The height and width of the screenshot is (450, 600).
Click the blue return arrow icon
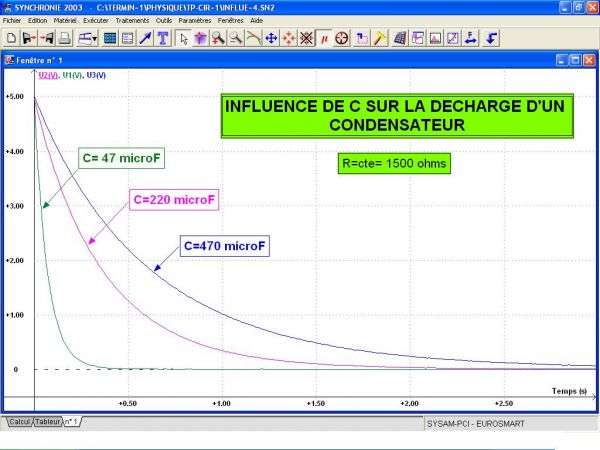click(x=491, y=38)
